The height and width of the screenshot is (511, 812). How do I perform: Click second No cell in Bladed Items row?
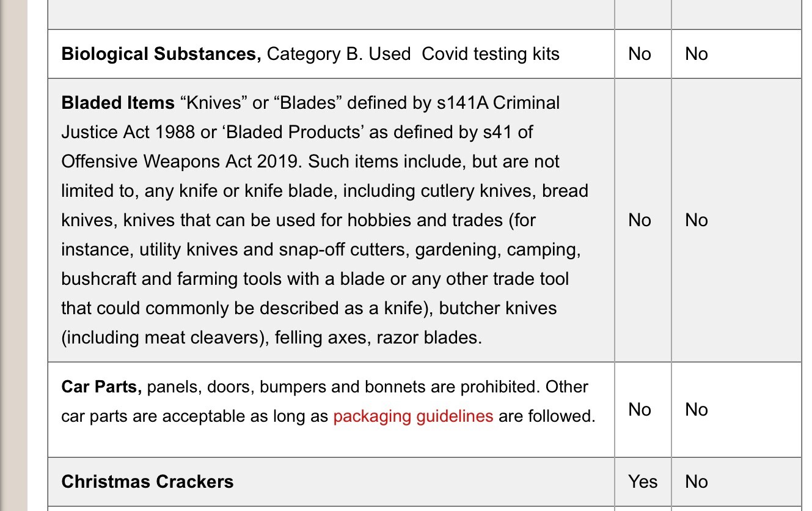pyautogui.click(x=697, y=220)
